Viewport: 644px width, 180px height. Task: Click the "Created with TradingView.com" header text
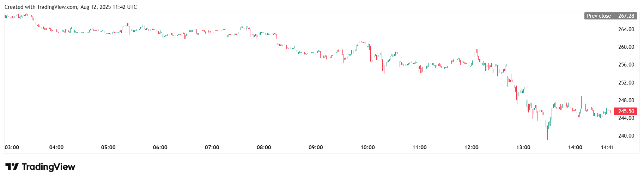41,7
